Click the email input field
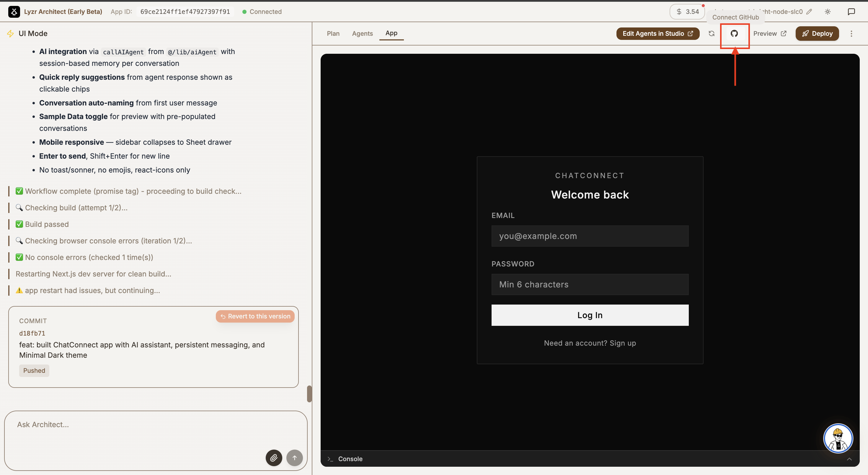The image size is (868, 475). 590,236
